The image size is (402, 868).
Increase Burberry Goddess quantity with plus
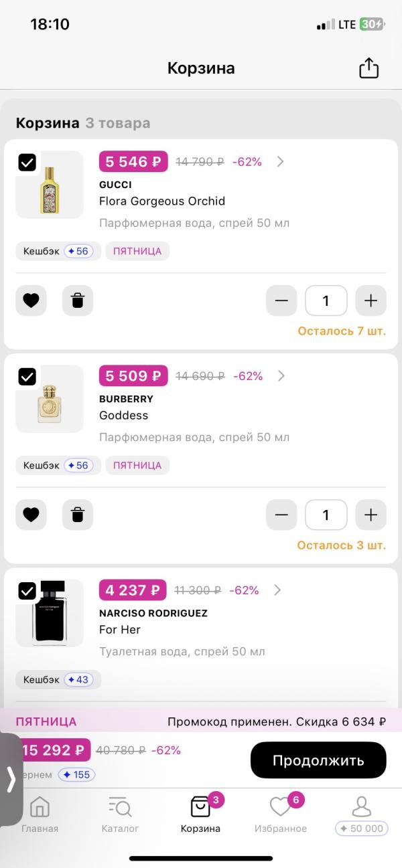[x=371, y=515]
